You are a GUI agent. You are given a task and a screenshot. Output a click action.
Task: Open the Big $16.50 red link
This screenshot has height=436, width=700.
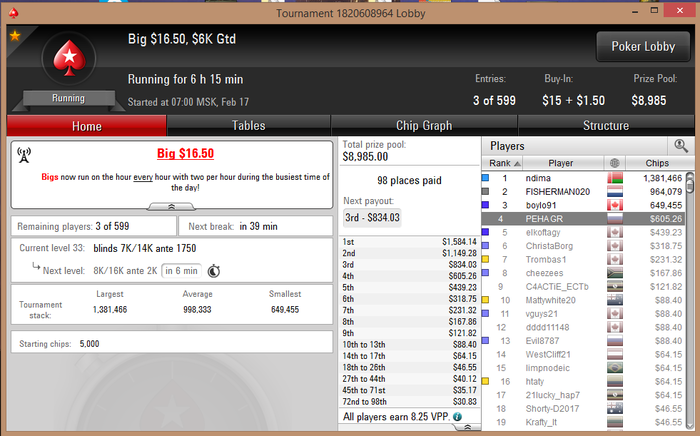185,154
